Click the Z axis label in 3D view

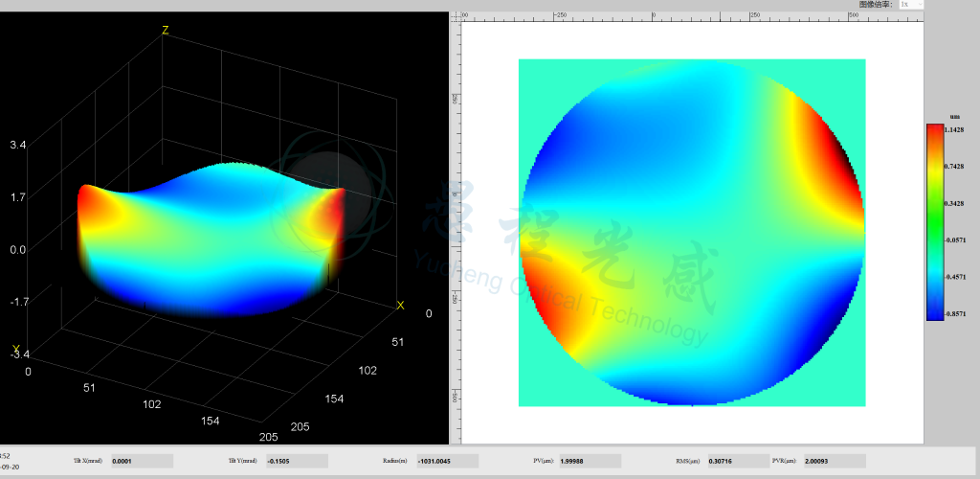click(165, 30)
